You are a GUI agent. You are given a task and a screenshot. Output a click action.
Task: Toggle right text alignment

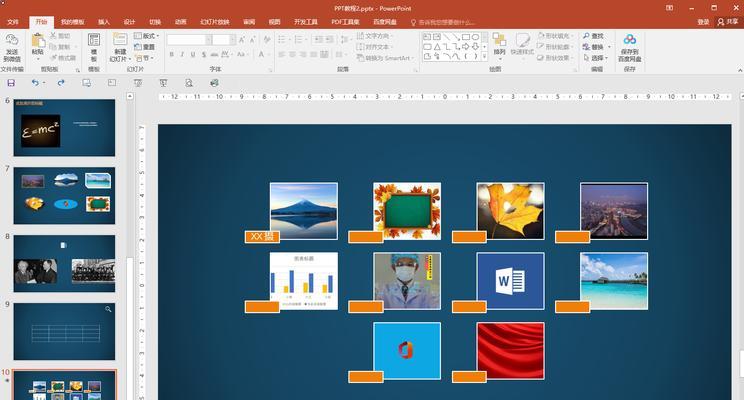[x=303, y=55]
